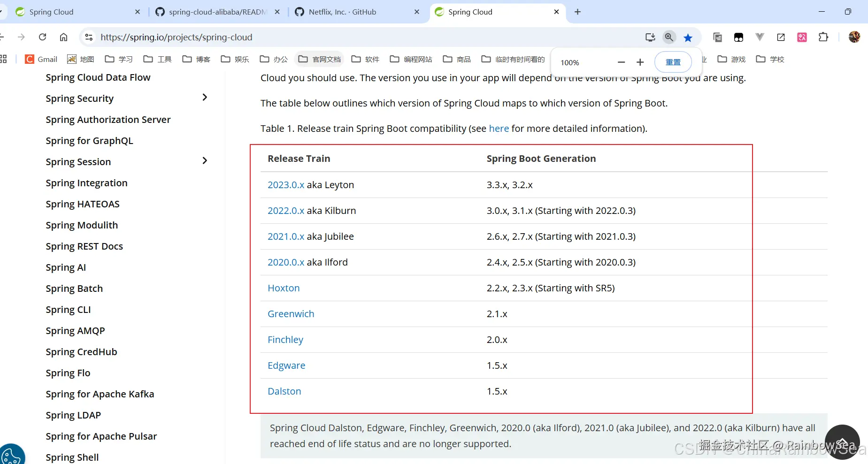Expand the Spring Session submenu chevron
Screen dimensions: 868x464
tap(205, 160)
